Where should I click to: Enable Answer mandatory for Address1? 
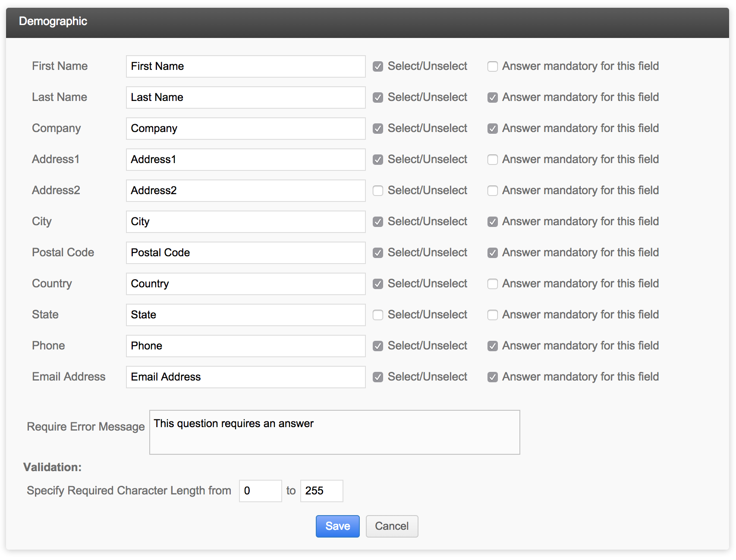tap(493, 160)
